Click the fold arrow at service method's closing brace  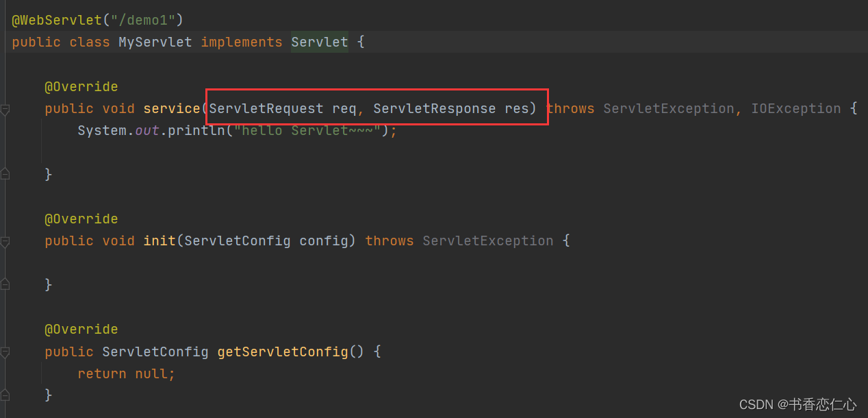pos(5,173)
